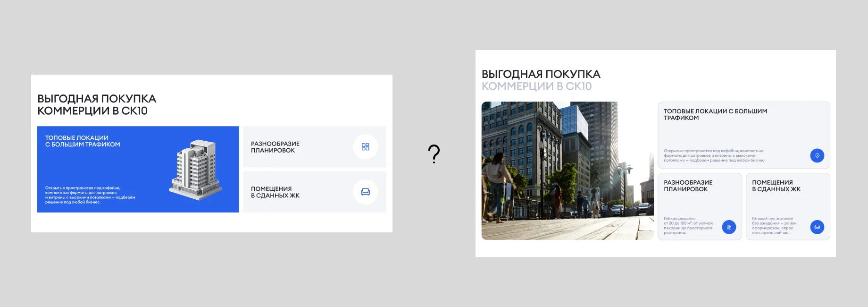Click the white title text on the blue card
Screen dimensions: 868x307
click(83, 141)
